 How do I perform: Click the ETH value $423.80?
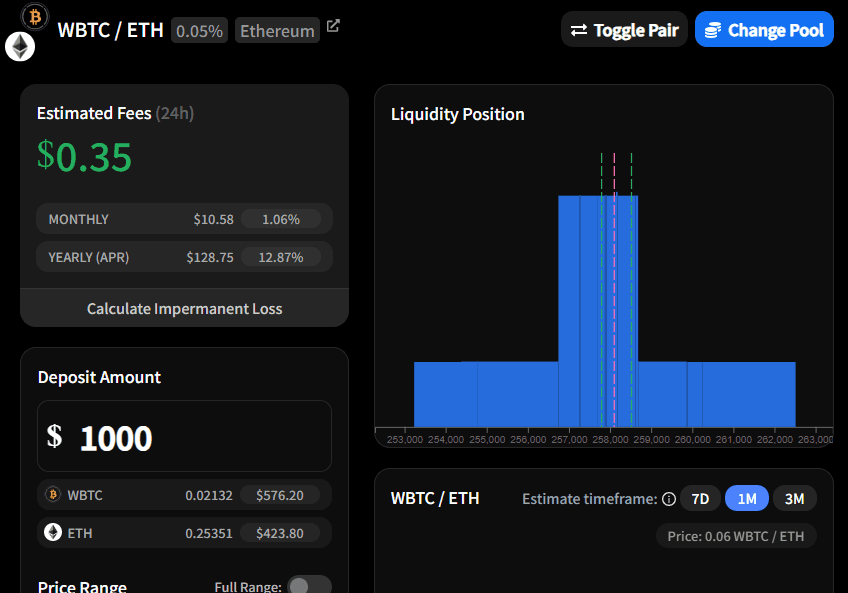280,533
